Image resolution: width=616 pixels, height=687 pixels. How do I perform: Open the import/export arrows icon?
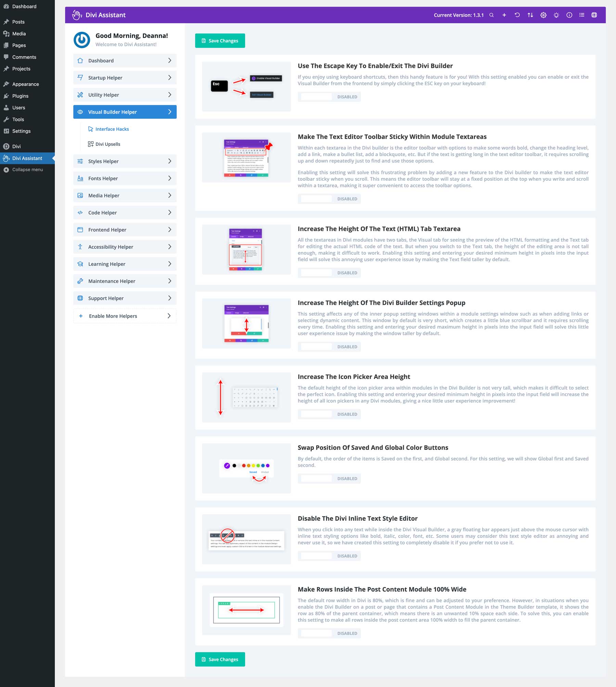tap(530, 15)
